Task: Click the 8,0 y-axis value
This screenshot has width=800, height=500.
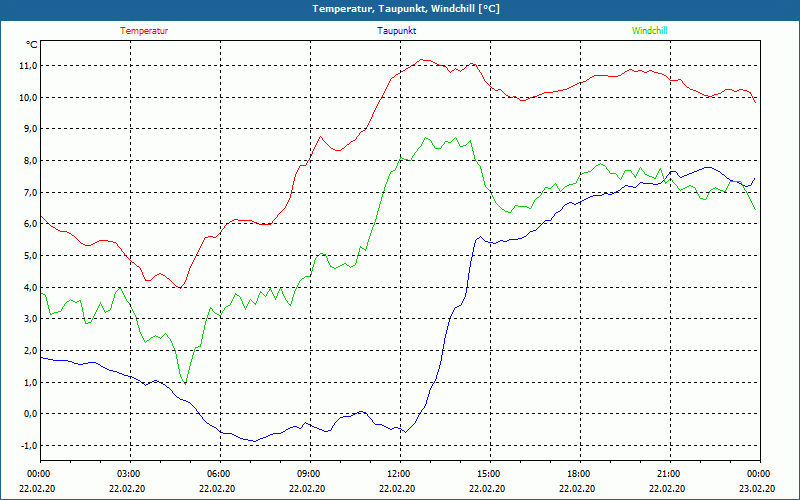Action: pyautogui.click(x=30, y=160)
